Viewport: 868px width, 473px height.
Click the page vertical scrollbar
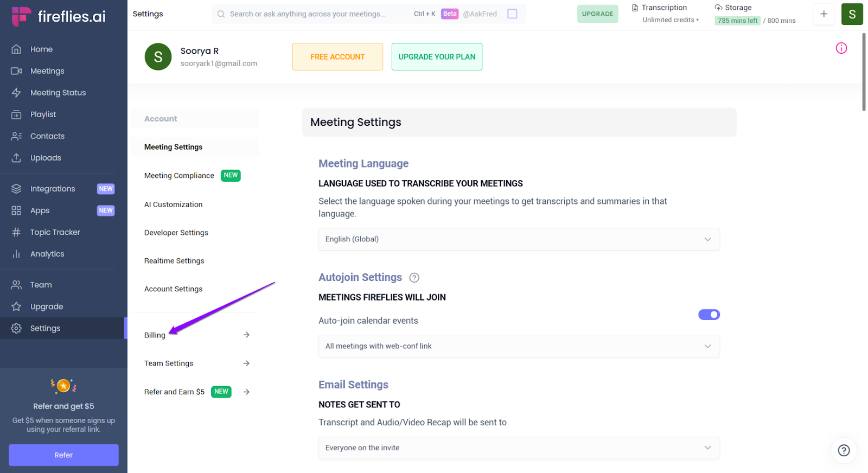pos(864,72)
